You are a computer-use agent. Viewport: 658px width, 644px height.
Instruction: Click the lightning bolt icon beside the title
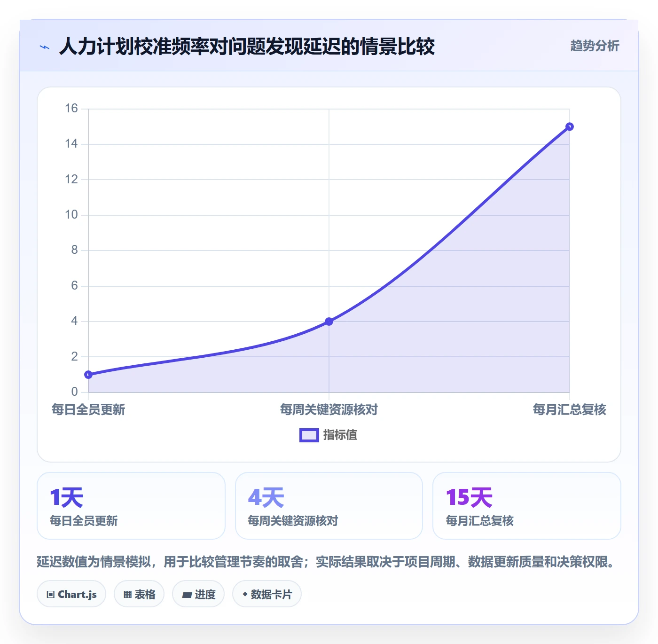tap(45, 47)
